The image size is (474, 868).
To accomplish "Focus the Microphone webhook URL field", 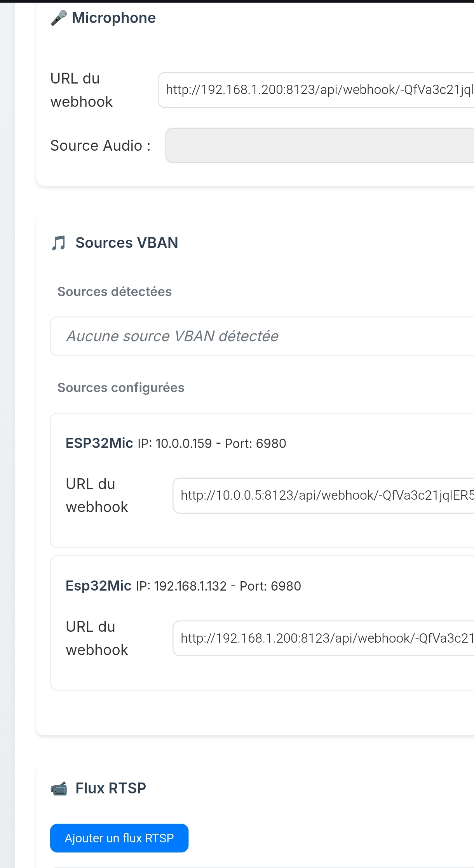I will click(x=316, y=90).
